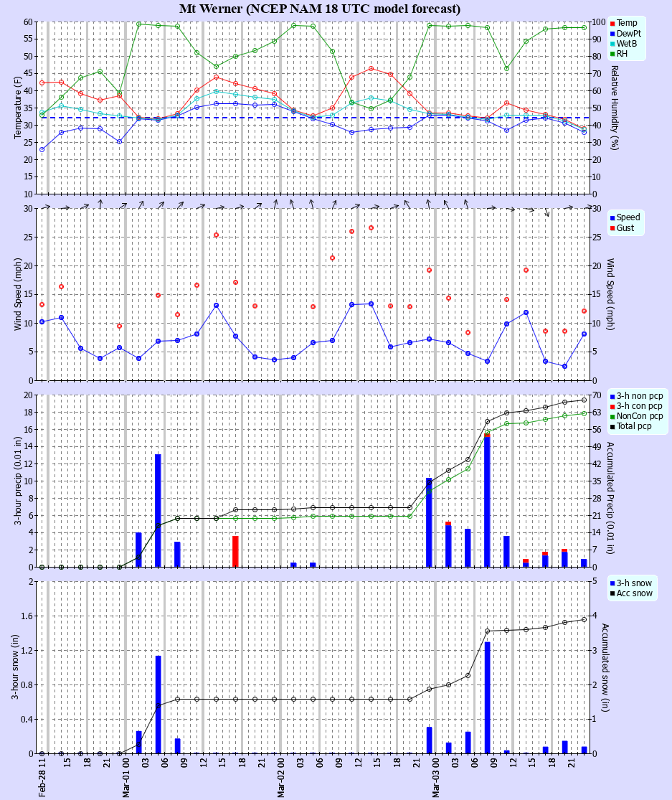This screenshot has height=800, width=672.
Task: Click the Accumulated snow (in) axis title
Action: pos(605,667)
